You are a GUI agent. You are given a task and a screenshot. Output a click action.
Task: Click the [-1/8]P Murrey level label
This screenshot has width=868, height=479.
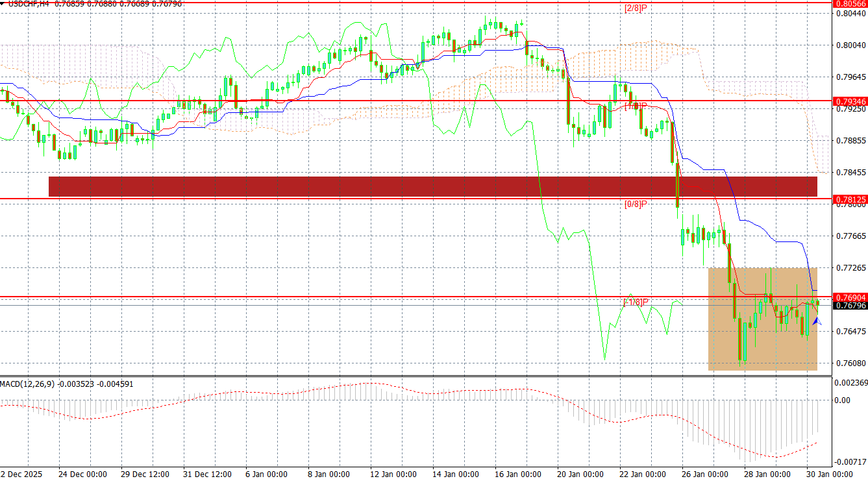click(636, 302)
